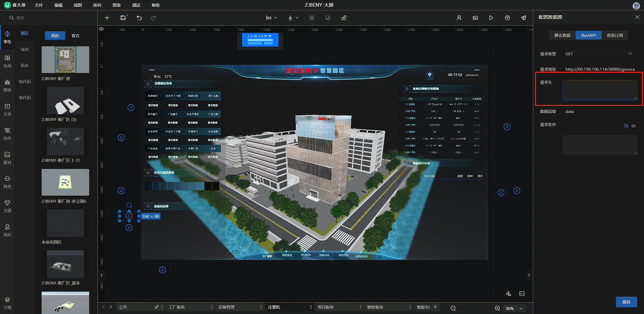The image size is (644, 314).
Task: Select the 布局 sidebar category
Action: click(x=7, y=61)
